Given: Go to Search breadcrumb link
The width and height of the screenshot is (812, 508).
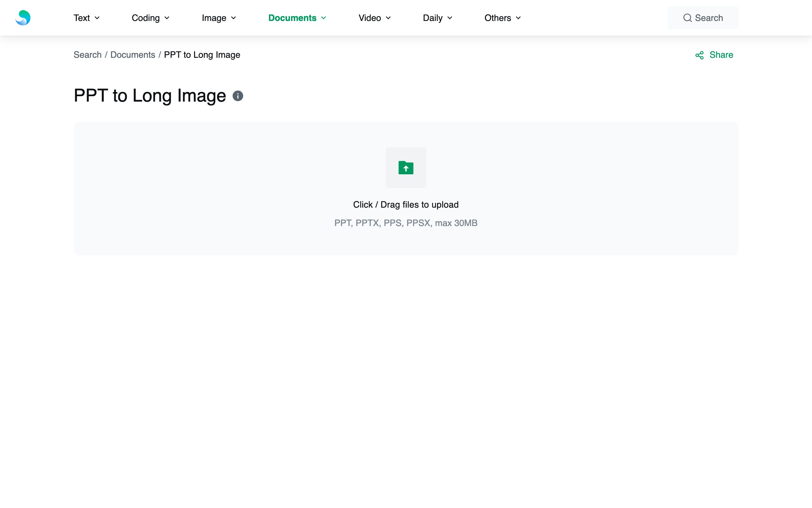Looking at the screenshot, I should pos(88,55).
